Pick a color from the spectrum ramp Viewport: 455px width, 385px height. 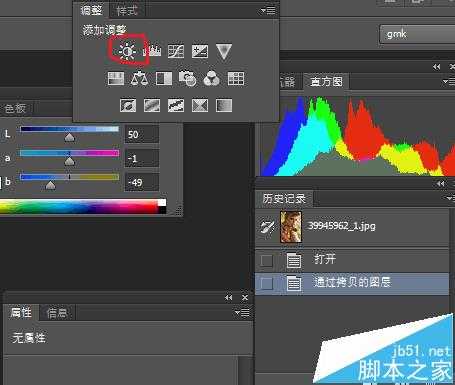click(79, 206)
